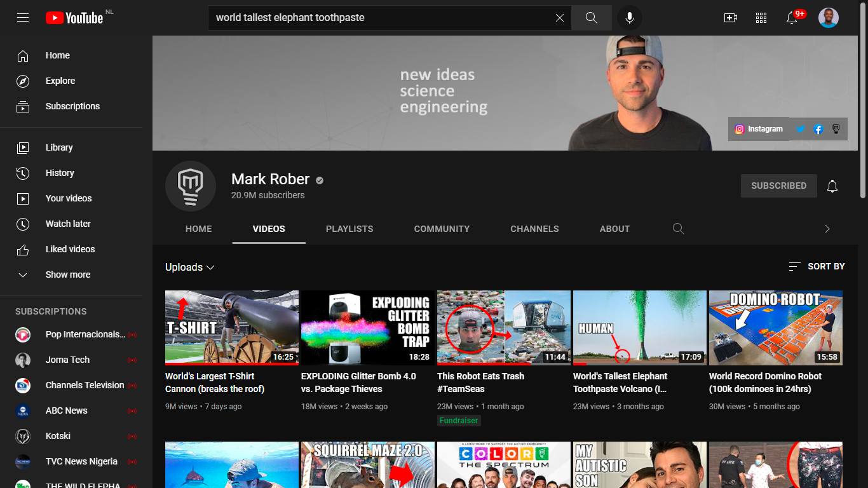Open My Autistic Son video thumbnail
This screenshot has height=488, width=868.
640,465
